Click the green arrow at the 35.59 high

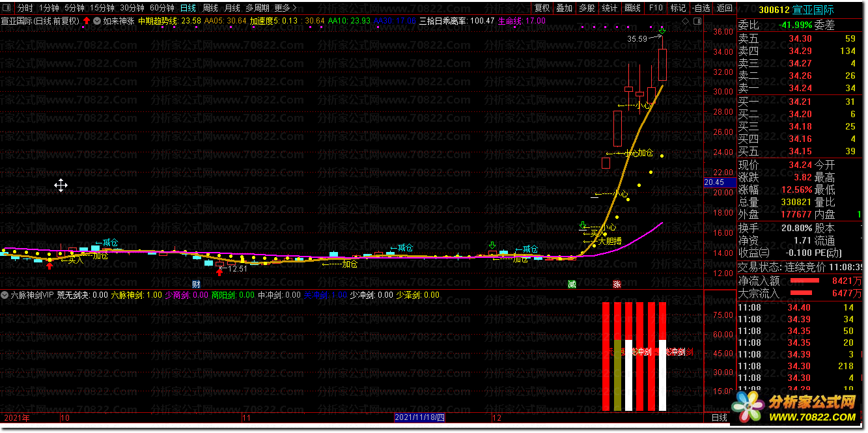pyautogui.click(x=662, y=30)
